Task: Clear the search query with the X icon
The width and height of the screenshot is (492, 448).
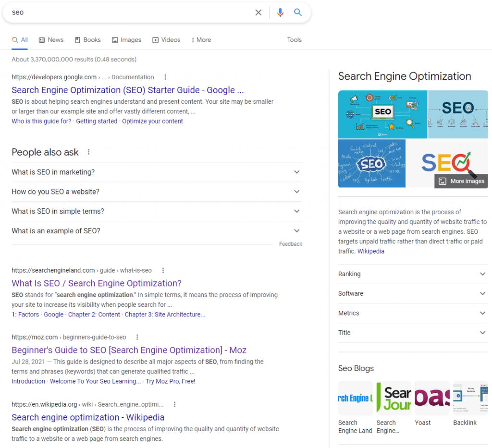Action: (x=258, y=12)
